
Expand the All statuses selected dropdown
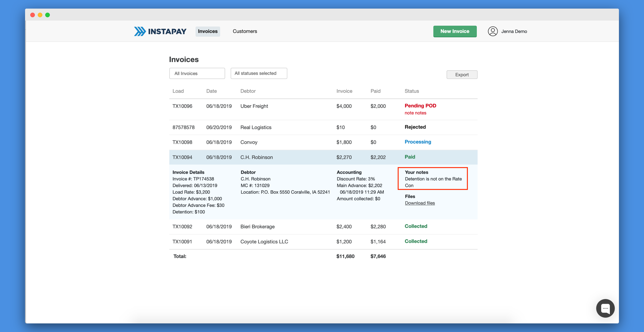click(259, 73)
